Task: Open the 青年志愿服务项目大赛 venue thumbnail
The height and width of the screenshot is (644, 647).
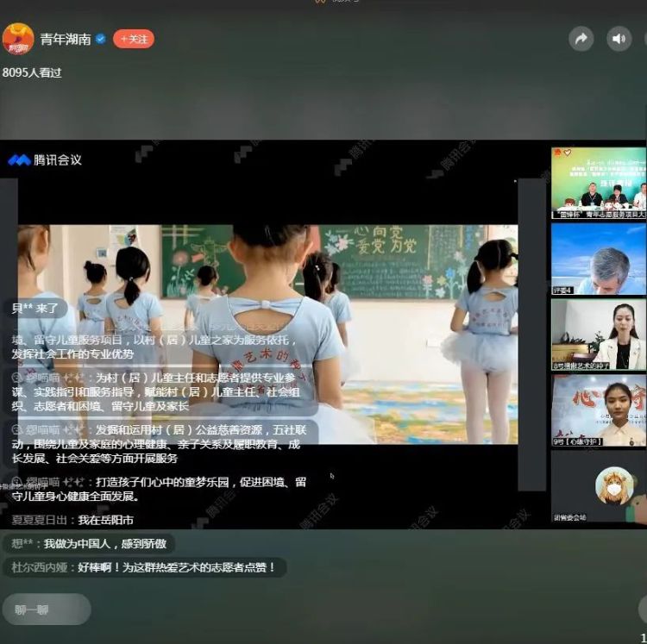Action: (599, 183)
